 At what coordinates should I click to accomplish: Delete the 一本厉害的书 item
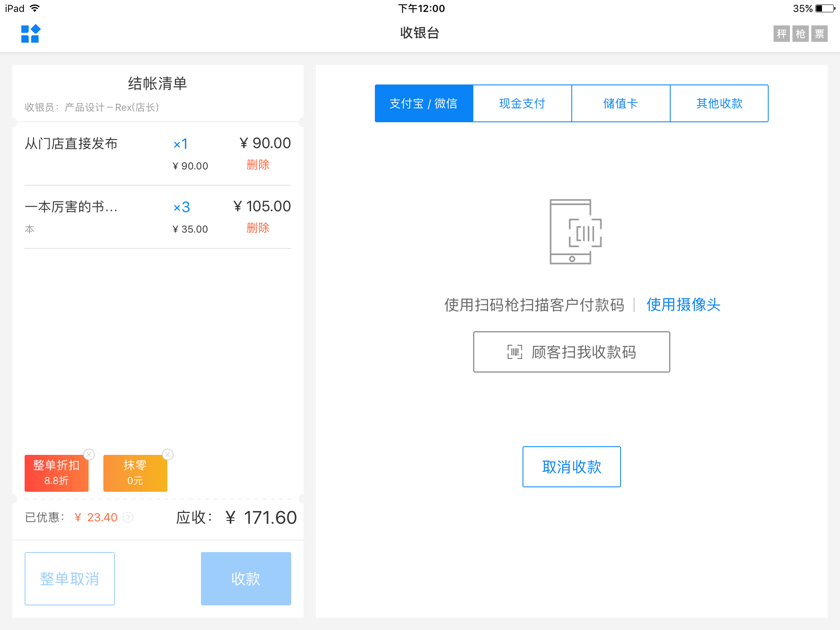click(258, 228)
